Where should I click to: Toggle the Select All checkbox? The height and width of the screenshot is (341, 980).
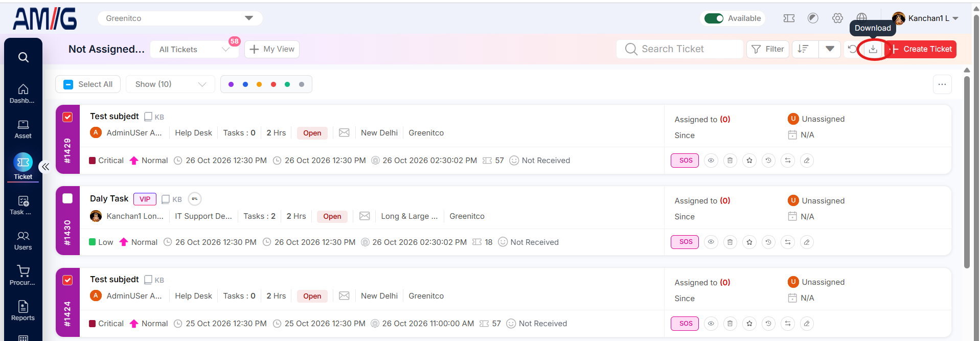tap(69, 84)
